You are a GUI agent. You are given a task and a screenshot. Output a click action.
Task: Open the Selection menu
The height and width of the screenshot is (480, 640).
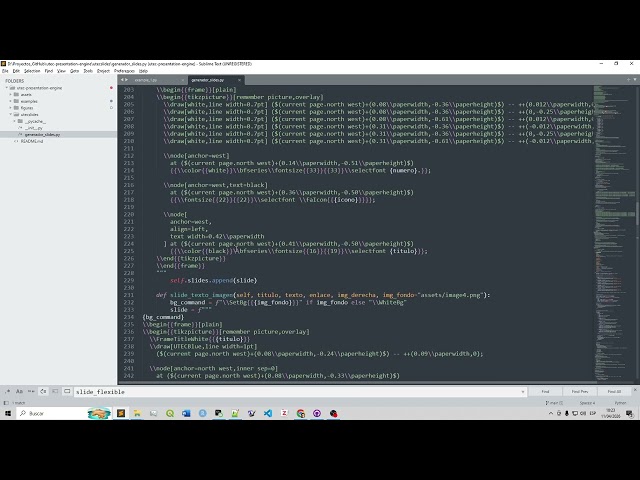32,71
